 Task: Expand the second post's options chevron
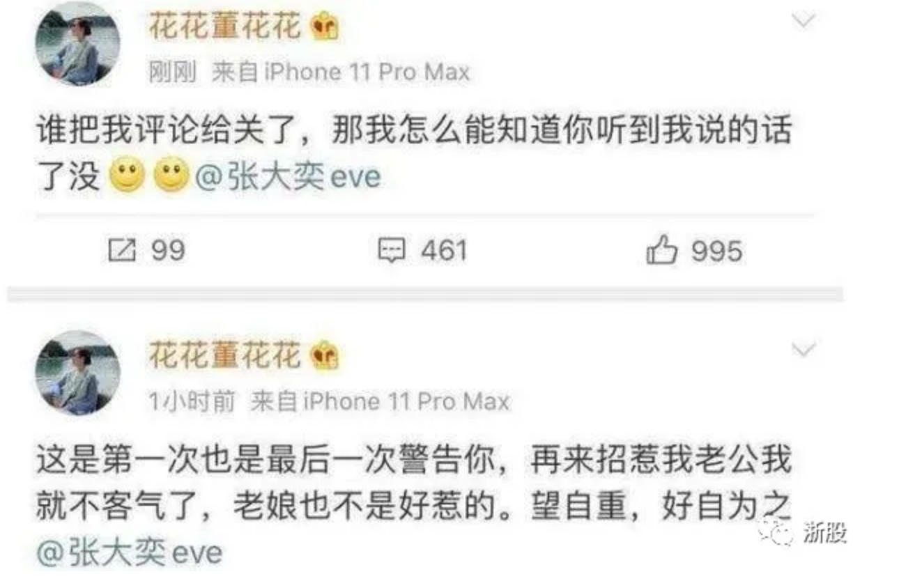pos(804,349)
